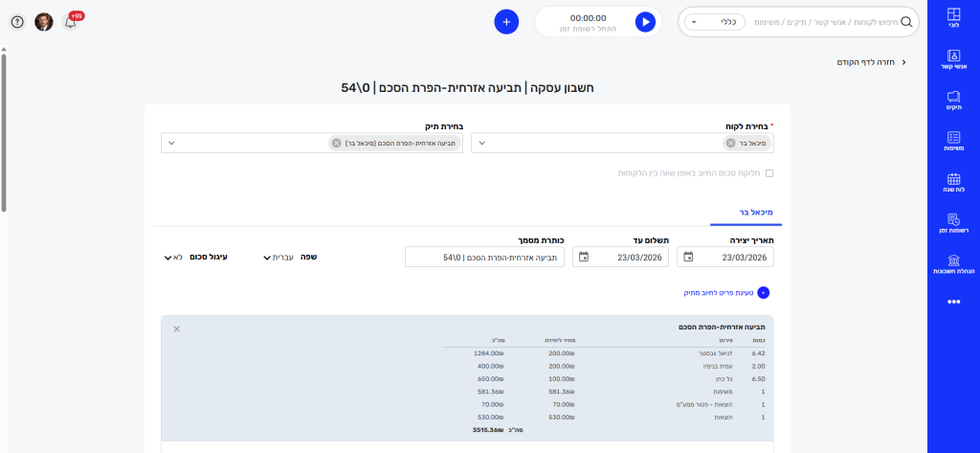Open the כללי search scope dropdown
Image resolution: width=980 pixels, height=453 pixels.
pos(706,21)
